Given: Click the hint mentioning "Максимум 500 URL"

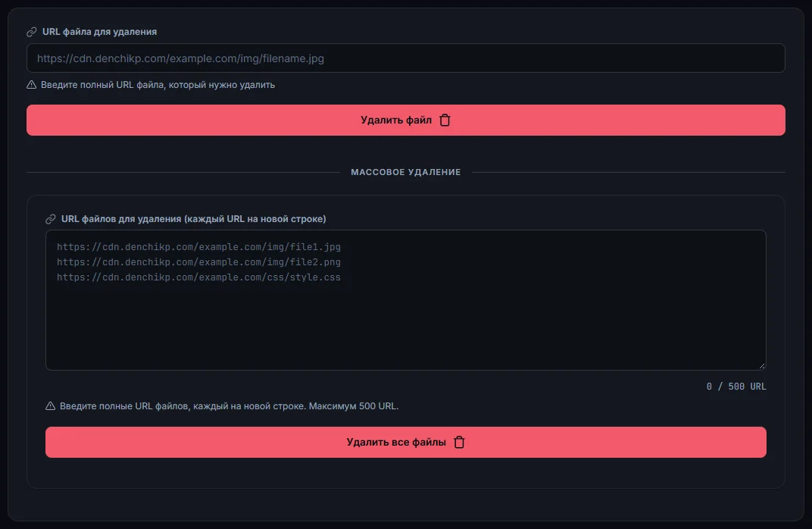Looking at the screenshot, I should point(229,405).
